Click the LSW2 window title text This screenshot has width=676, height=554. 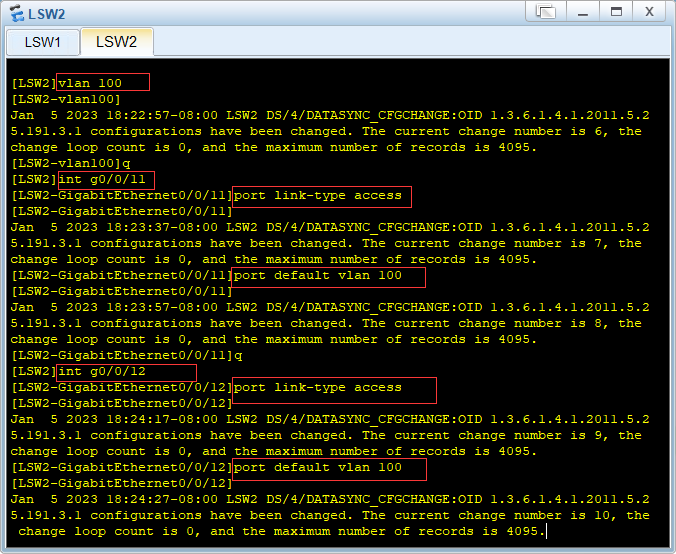click(x=47, y=14)
